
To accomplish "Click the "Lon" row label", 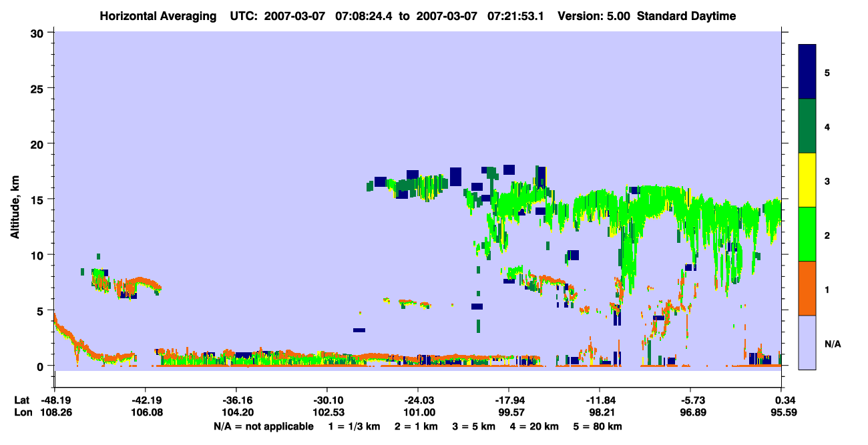I will point(22,413).
